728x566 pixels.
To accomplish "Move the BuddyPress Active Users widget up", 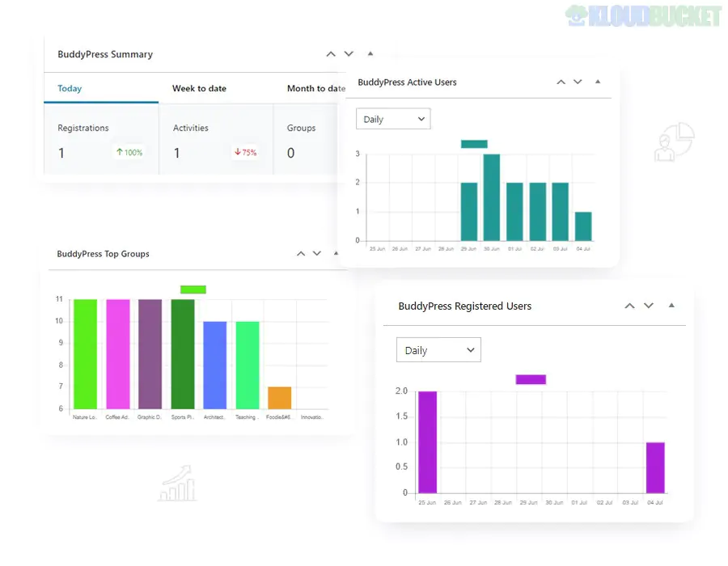I will tap(561, 82).
